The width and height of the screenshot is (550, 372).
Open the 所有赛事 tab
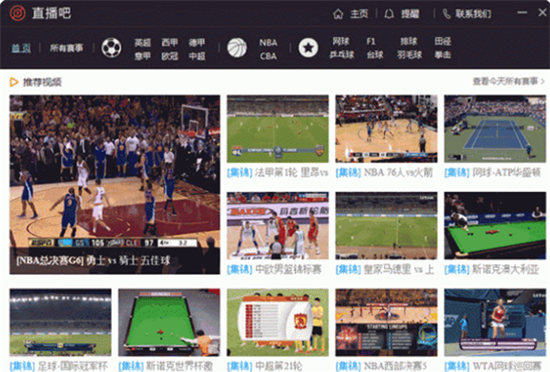point(66,48)
